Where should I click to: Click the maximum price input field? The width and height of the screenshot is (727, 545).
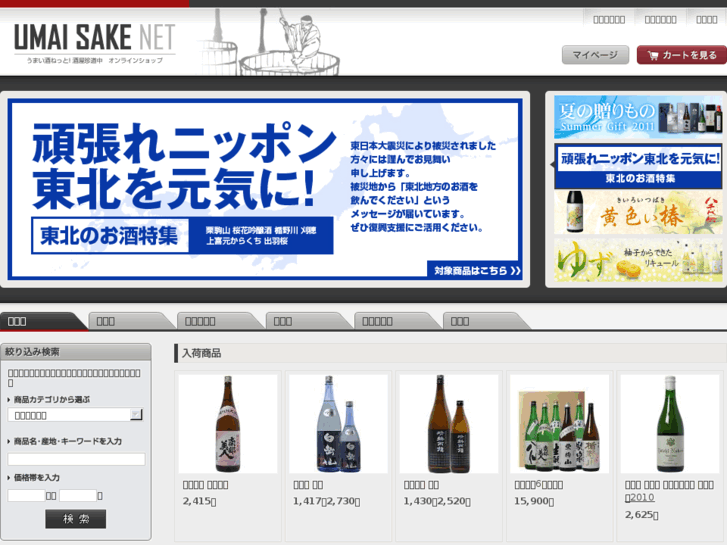(x=78, y=495)
